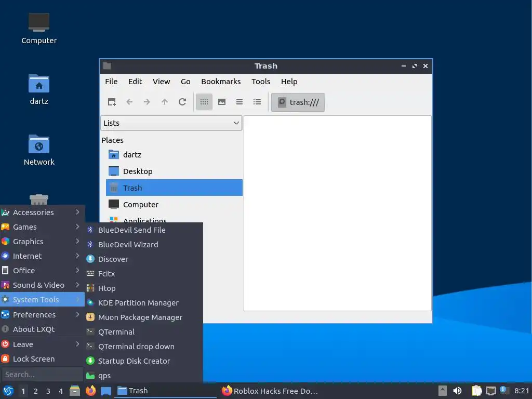
Task: Open the Lists side pane dropdown
Action: pyautogui.click(x=171, y=123)
